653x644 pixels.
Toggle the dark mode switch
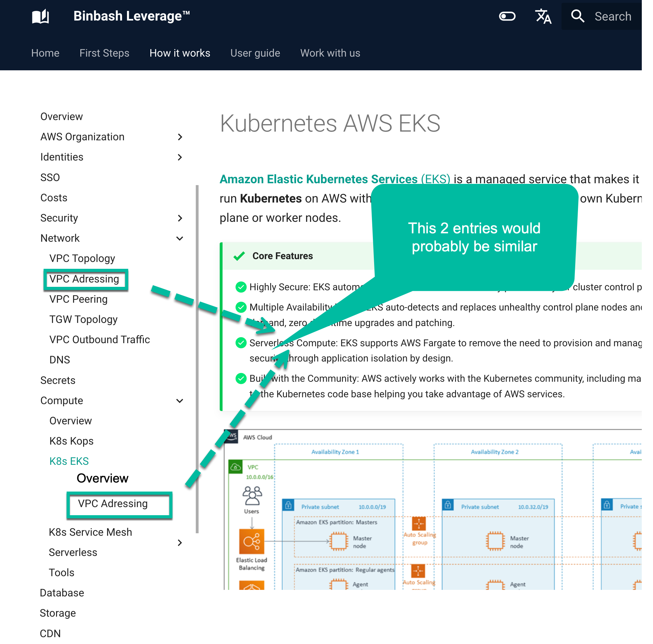507,16
